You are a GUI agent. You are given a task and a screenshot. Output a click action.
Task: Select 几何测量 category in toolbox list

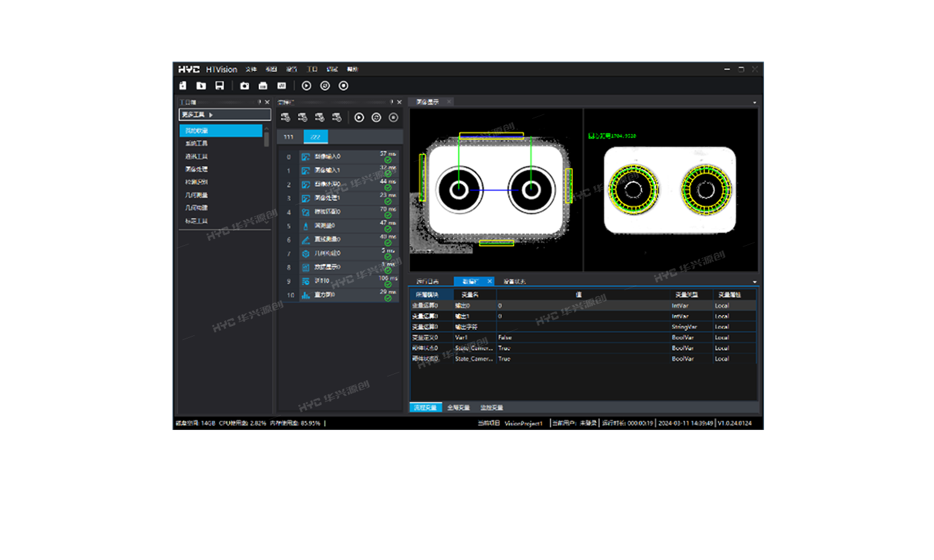click(197, 195)
